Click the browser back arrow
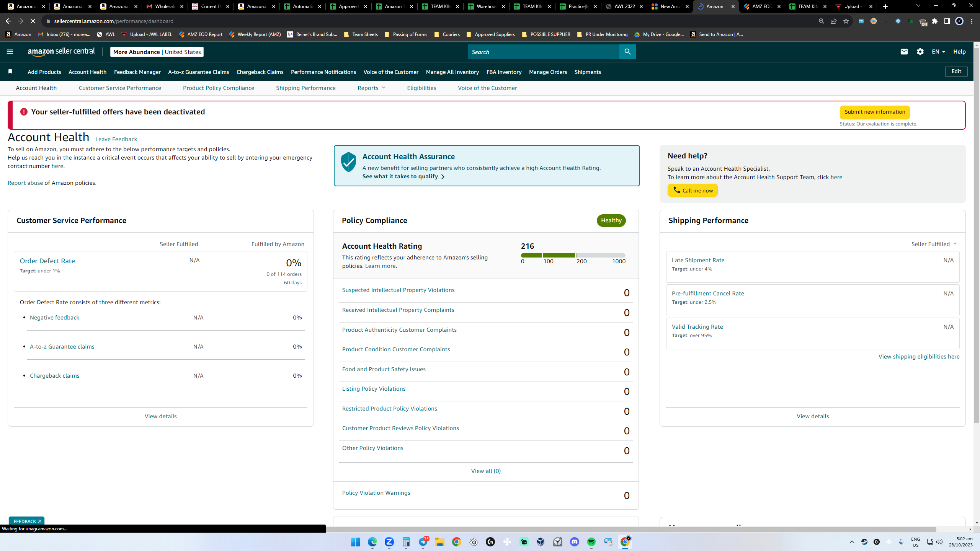The height and width of the screenshot is (551, 980). pyautogui.click(x=8, y=21)
